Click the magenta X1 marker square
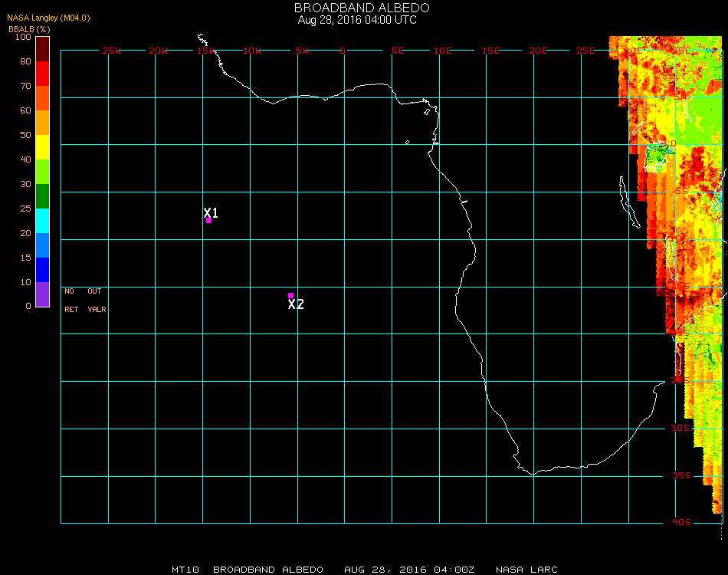The height and width of the screenshot is (575, 728). click(x=208, y=220)
